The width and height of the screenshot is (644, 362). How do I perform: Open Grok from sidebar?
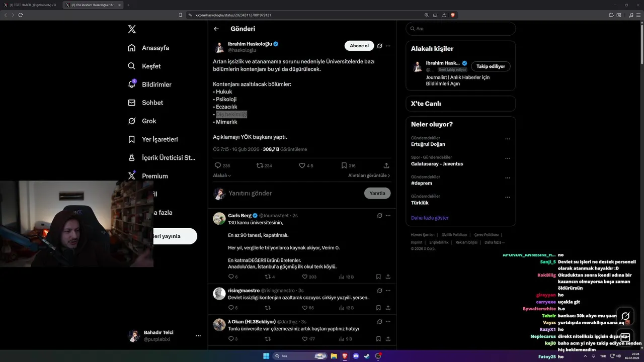142,121
